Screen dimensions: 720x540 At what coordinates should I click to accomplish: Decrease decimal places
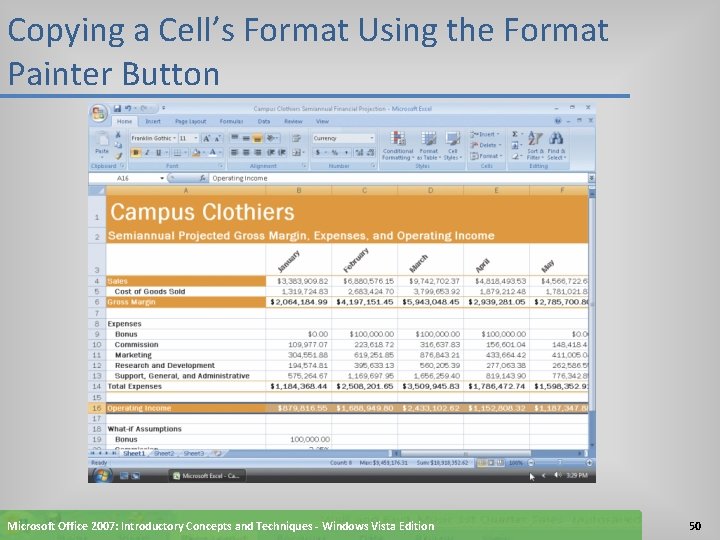tap(371, 152)
